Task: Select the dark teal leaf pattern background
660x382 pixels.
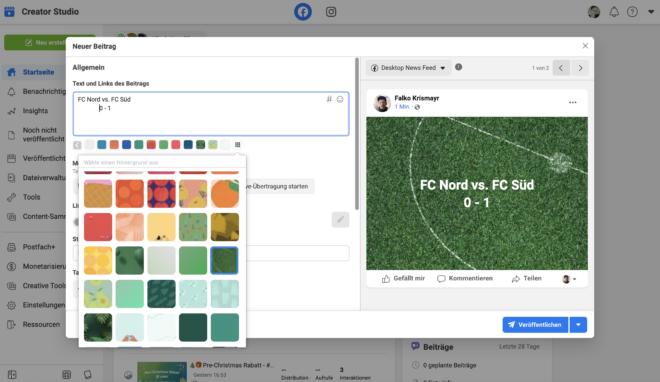Action: coord(161,294)
